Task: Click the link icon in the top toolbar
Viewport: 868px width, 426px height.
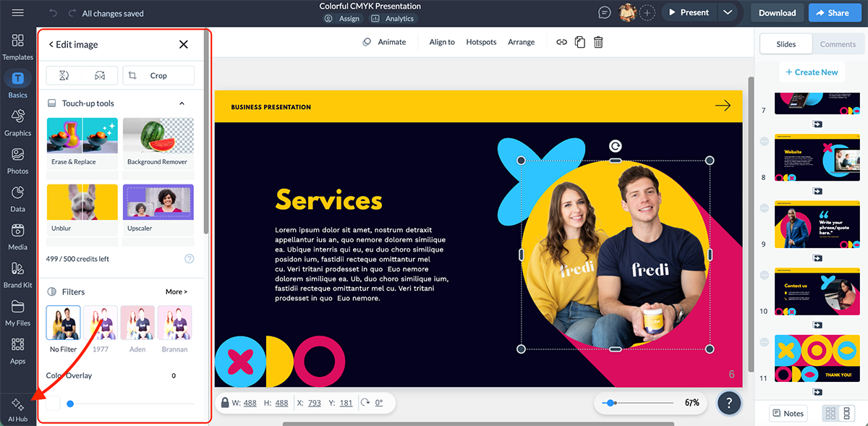Action: [x=561, y=42]
